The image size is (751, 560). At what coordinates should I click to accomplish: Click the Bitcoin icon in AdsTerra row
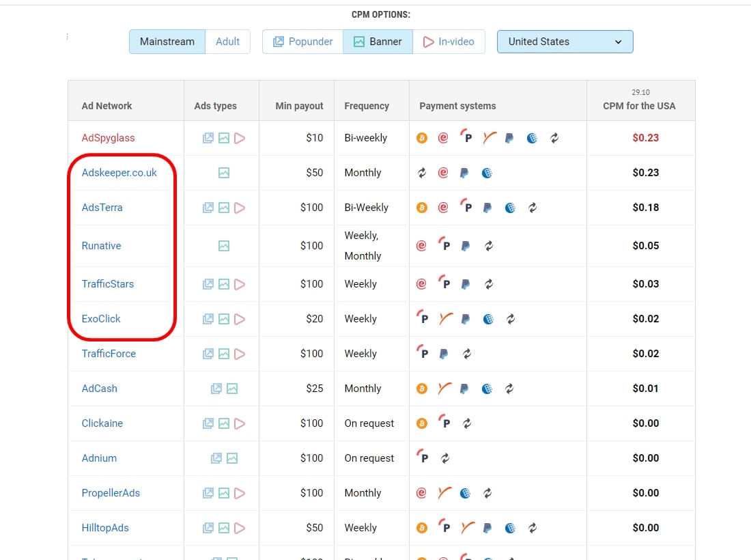tap(422, 208)
